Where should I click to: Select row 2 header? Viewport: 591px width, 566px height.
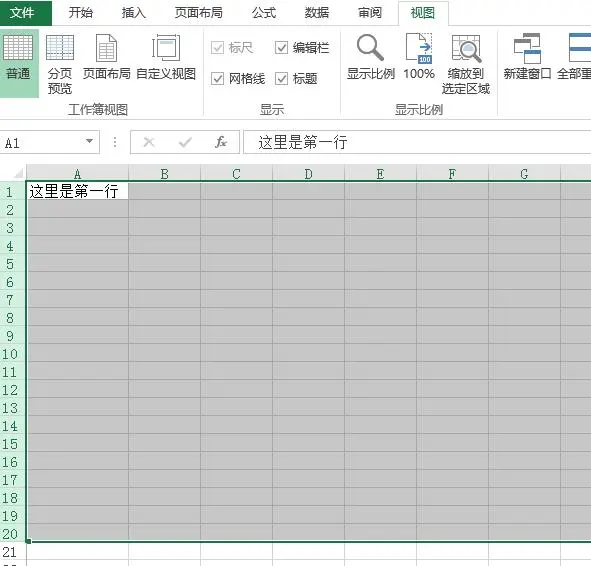tap(12, 210)
